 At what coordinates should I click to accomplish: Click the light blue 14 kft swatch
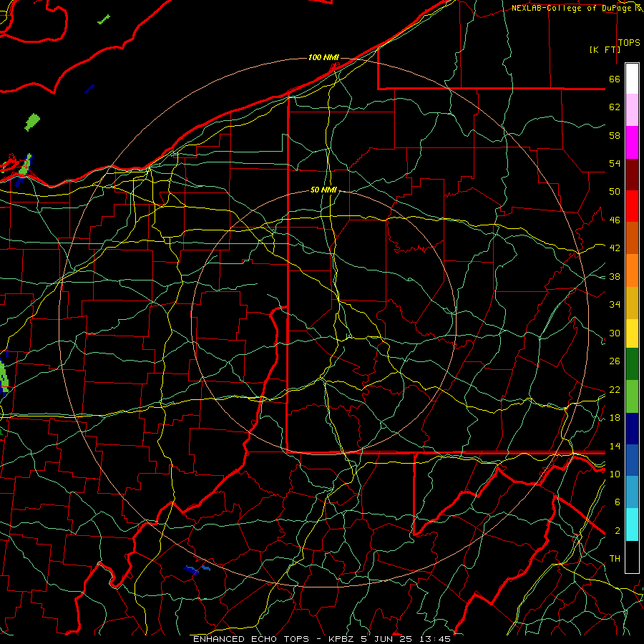pos(632,492)
